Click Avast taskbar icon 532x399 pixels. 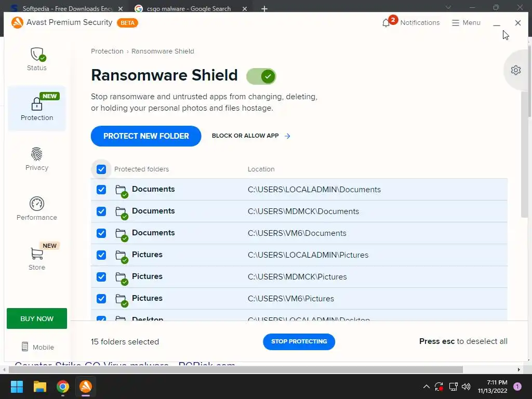click(x=86, y=387)
